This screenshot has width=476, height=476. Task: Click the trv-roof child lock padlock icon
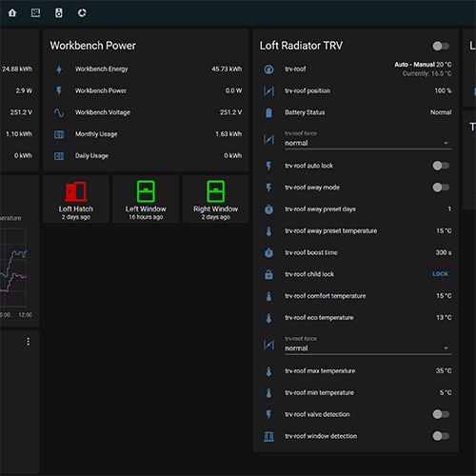pos(268,274)
